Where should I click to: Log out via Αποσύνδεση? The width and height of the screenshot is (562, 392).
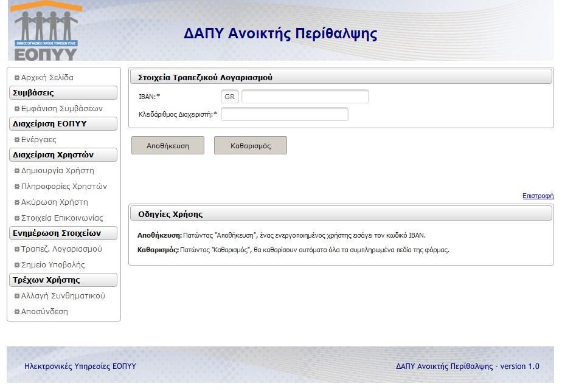click(x=44, y=311)
